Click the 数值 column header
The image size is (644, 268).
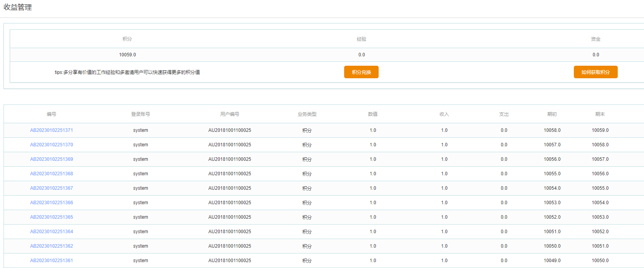click(373, 114)
